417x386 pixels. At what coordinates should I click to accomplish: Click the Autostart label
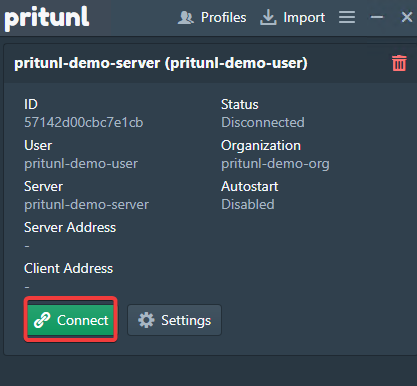coord(250,186)
